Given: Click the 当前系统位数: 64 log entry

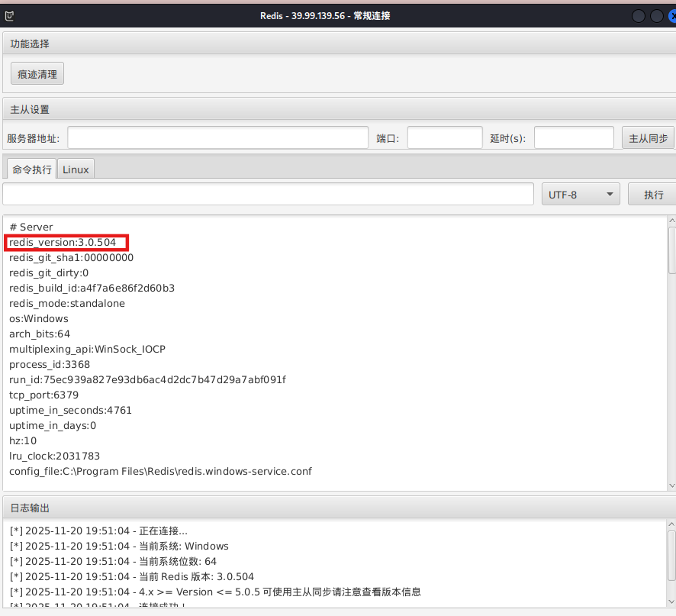Looking at the screenshot, I should pyautogui.click(x=113, y=561).
